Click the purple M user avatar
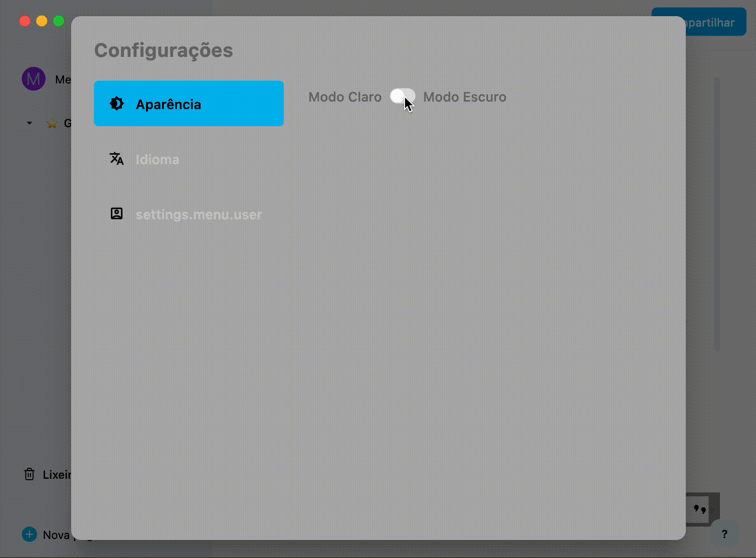Viewport: 756px width, 558px height. pyautogui.click(x=34, y=79)
